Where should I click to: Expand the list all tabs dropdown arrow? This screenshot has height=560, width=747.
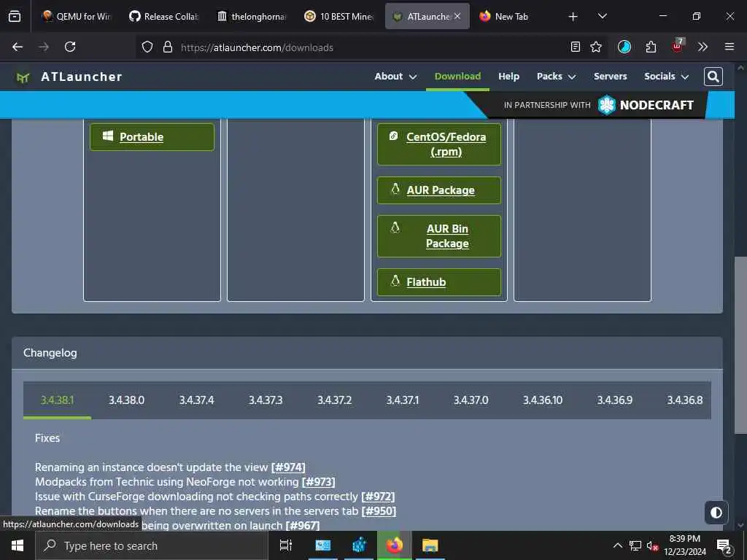pos(602,17)
